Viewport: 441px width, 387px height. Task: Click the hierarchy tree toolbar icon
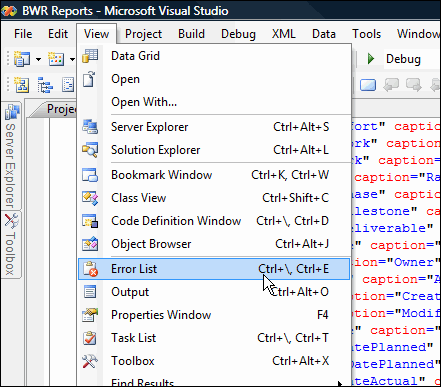coord(45,85)
